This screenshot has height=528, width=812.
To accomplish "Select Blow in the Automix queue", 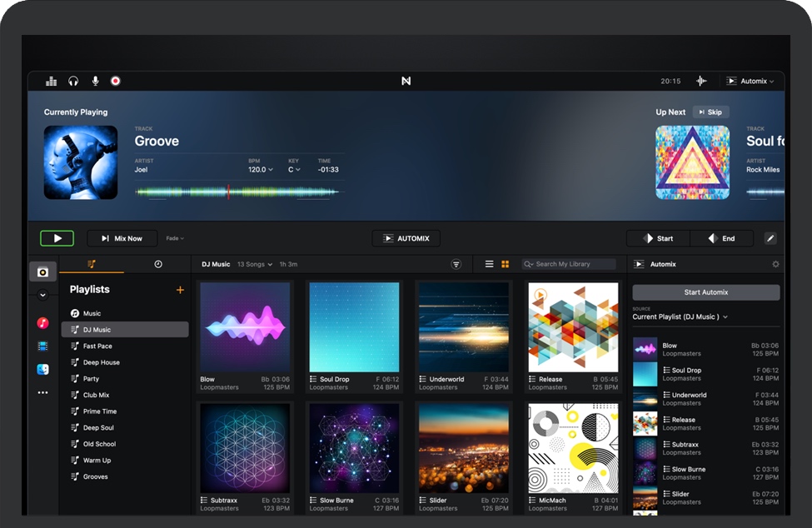I will 706,350.
